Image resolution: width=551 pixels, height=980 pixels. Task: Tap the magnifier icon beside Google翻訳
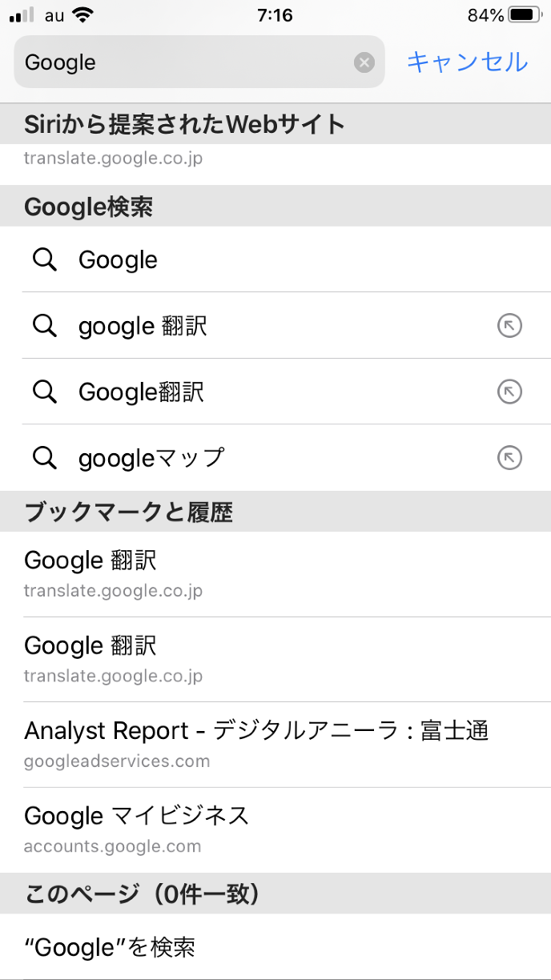coord(45,392)
